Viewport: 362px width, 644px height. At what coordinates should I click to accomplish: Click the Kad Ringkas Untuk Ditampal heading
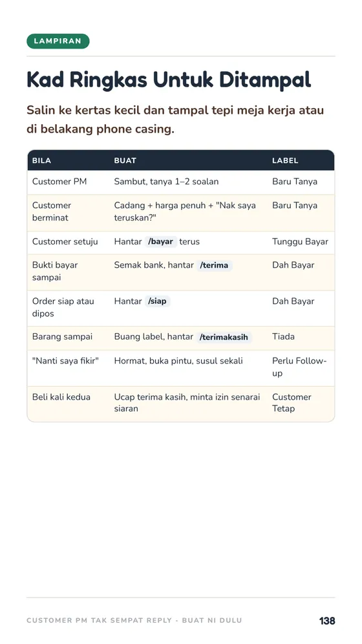click(169, 80)
